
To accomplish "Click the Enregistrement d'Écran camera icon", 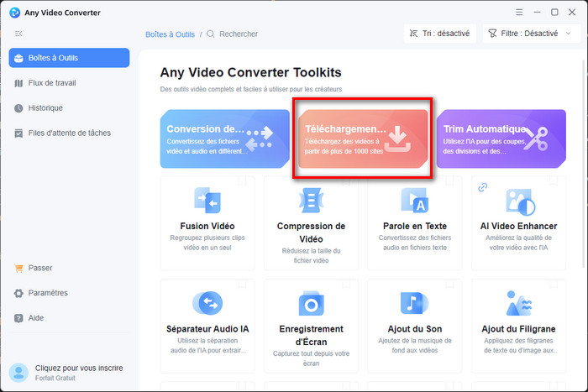I will pyautogui.click(x=312, y=303).
